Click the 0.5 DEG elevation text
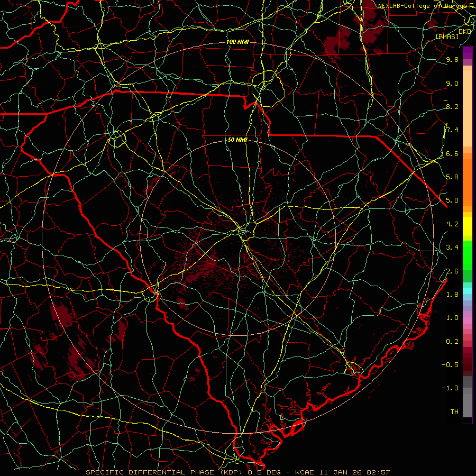The height and width of the screenshot is (476, 476). tap(264, 472)
